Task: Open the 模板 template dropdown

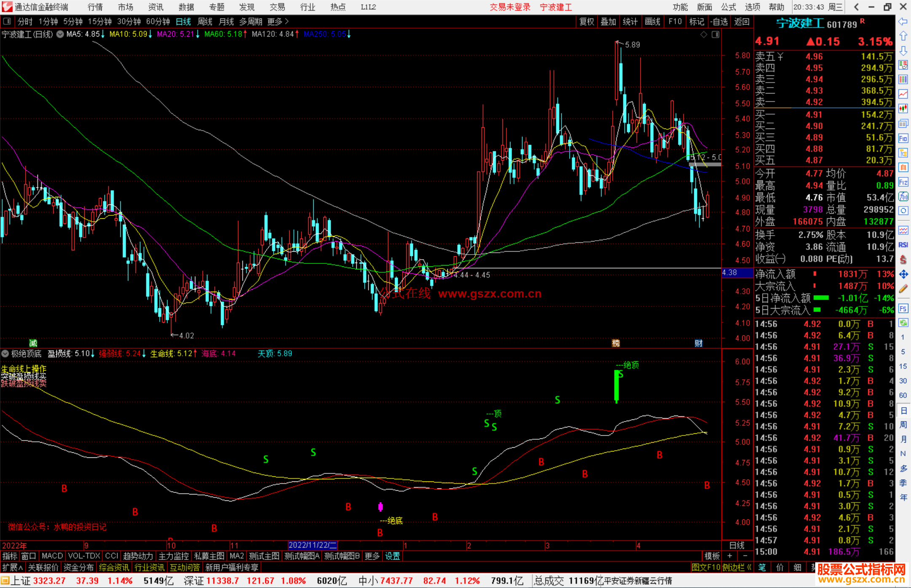Action: (712, 556)
